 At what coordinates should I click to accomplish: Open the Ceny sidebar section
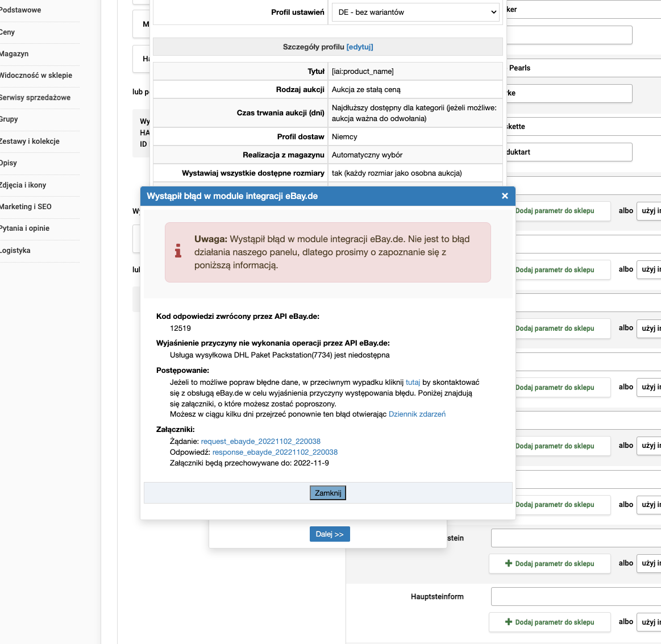[x=7, y=32]
